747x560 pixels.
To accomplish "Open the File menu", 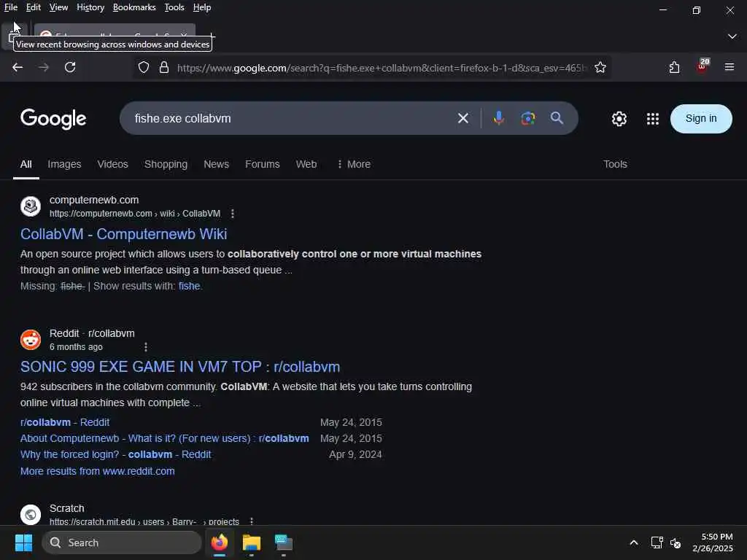I will [x=11, y=7].
